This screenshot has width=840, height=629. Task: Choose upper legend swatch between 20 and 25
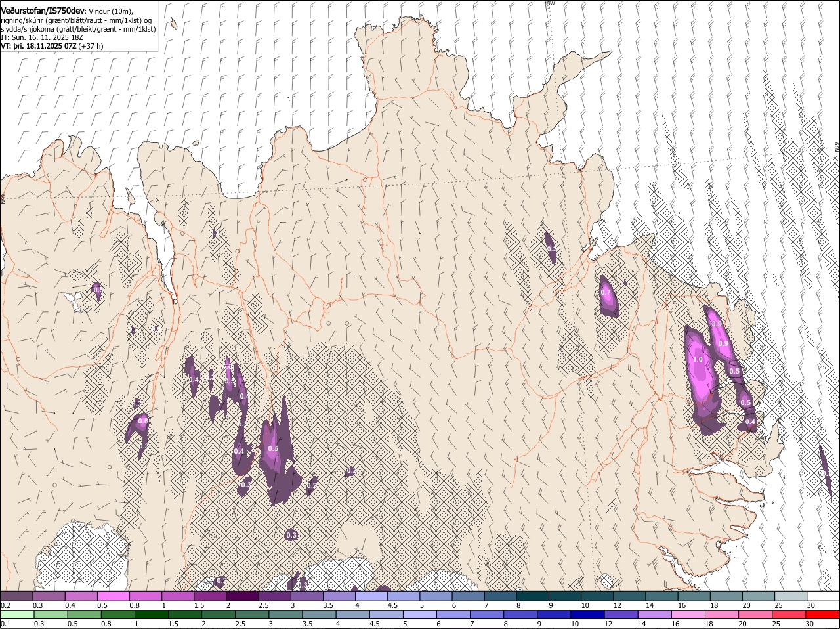tap(758, 596)
